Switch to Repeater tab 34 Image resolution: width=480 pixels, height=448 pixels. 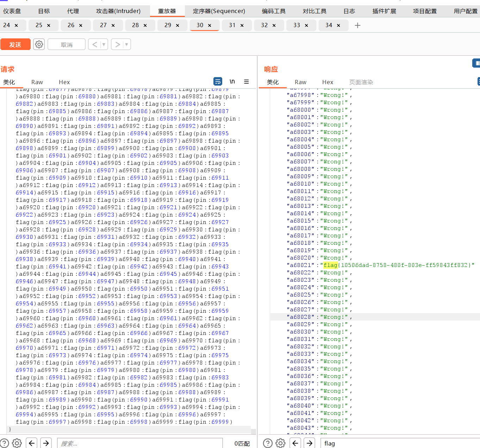tap(329, 25)
